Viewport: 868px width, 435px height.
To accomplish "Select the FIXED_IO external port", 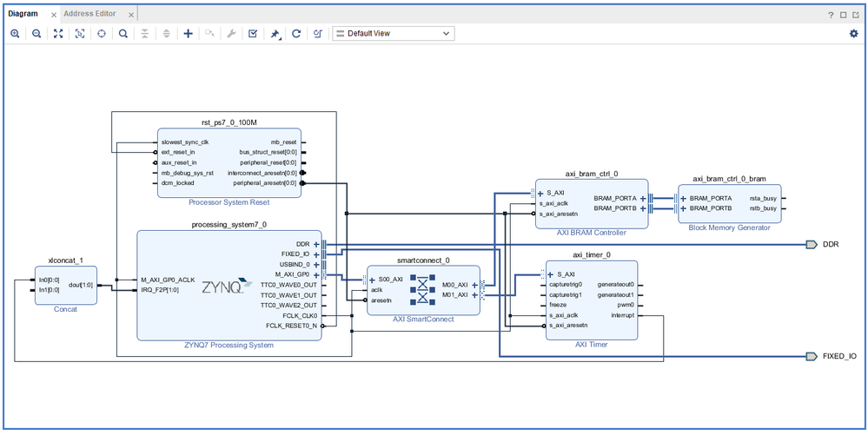I will [812, 356].
